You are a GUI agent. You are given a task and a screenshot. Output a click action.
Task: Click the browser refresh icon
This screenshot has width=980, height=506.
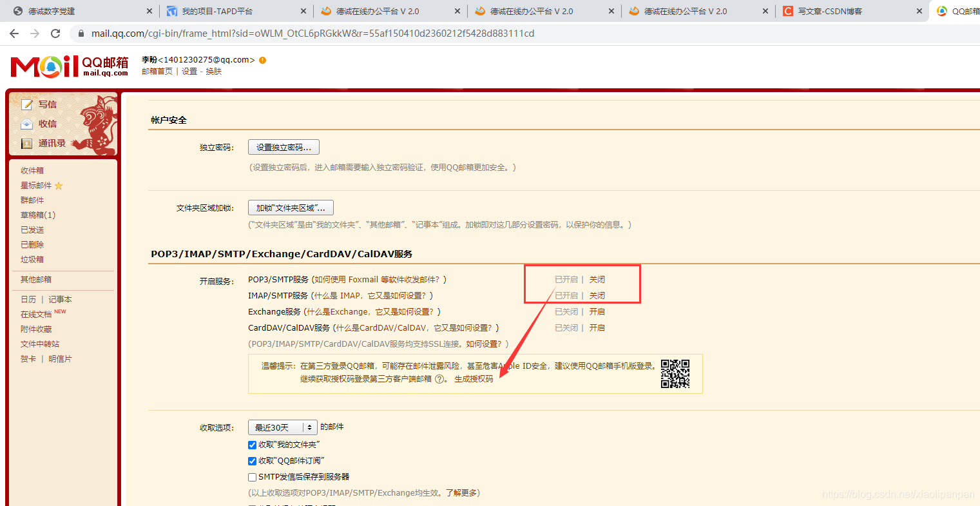pos(55,33)
